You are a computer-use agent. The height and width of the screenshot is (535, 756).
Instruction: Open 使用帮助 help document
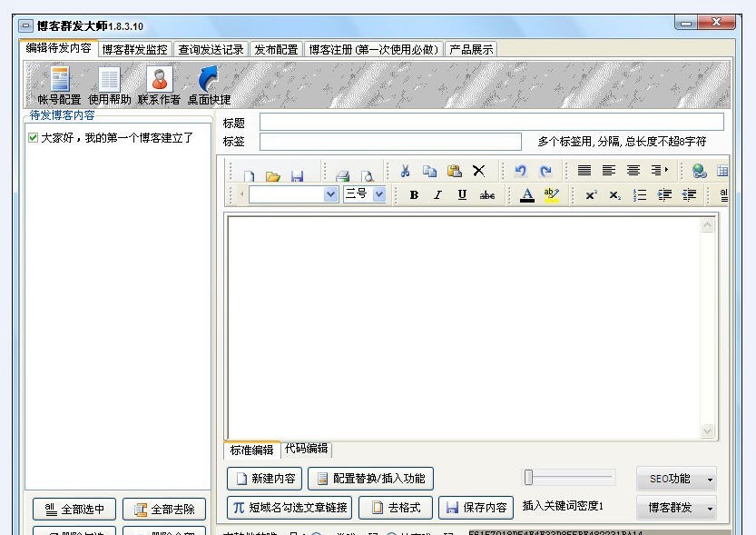coord(110,86)
